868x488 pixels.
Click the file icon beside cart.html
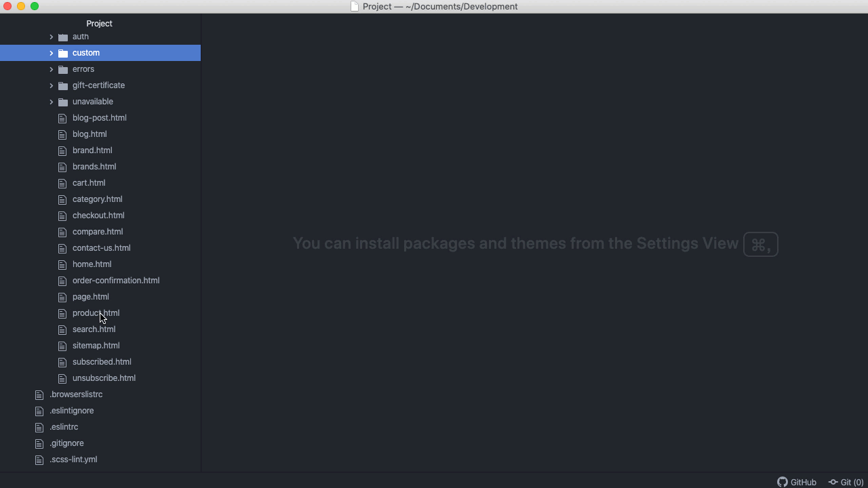tap(62, 182)
